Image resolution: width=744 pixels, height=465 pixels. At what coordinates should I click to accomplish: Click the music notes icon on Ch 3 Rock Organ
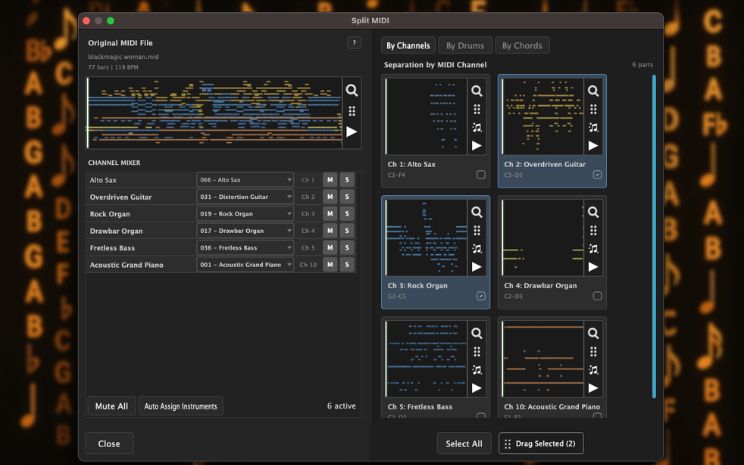477,249
